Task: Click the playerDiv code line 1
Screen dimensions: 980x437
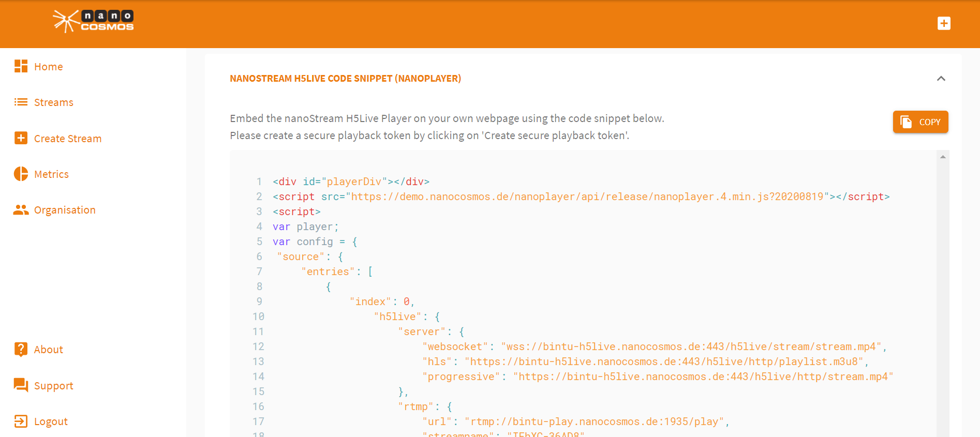Action: (x=351, y=182)
